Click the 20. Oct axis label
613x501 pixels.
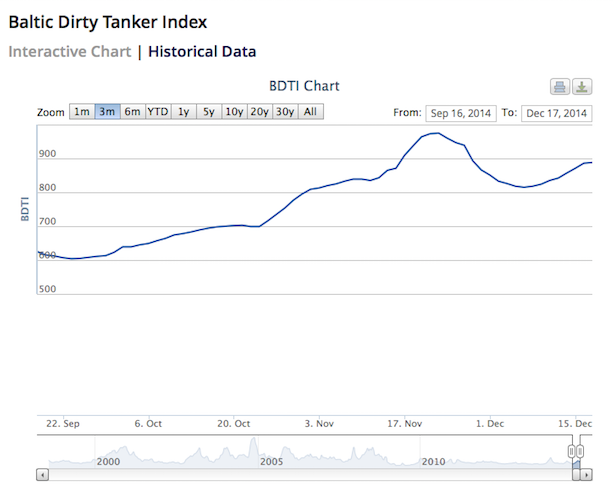click(x=234, y=424)
